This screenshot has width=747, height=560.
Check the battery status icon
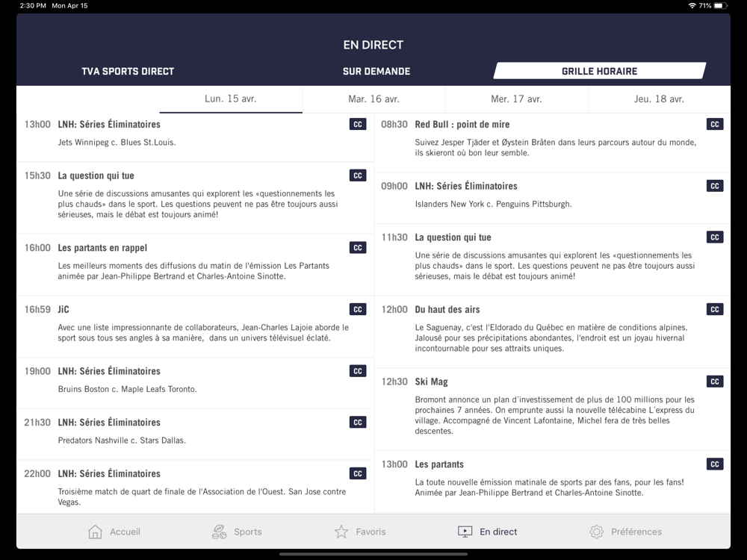(721, 6)
